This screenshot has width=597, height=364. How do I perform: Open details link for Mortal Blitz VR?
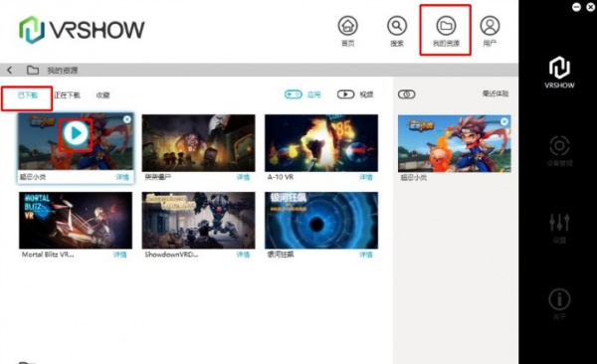pos(120,255)
